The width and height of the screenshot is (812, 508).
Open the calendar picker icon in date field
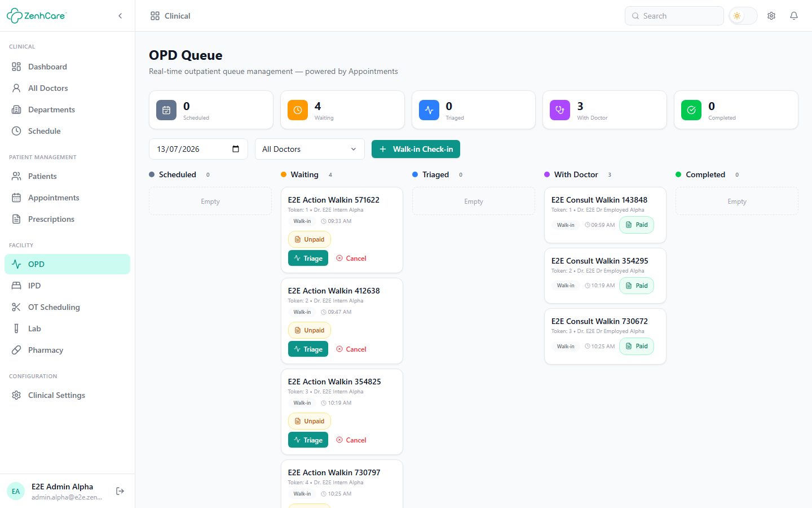point(236,149)
